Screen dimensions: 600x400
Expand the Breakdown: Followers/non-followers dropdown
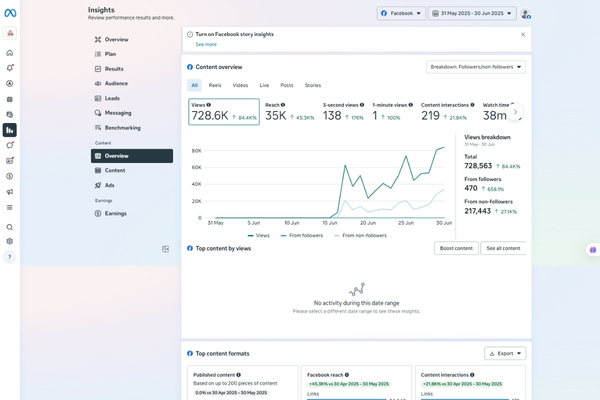(476, 67)
